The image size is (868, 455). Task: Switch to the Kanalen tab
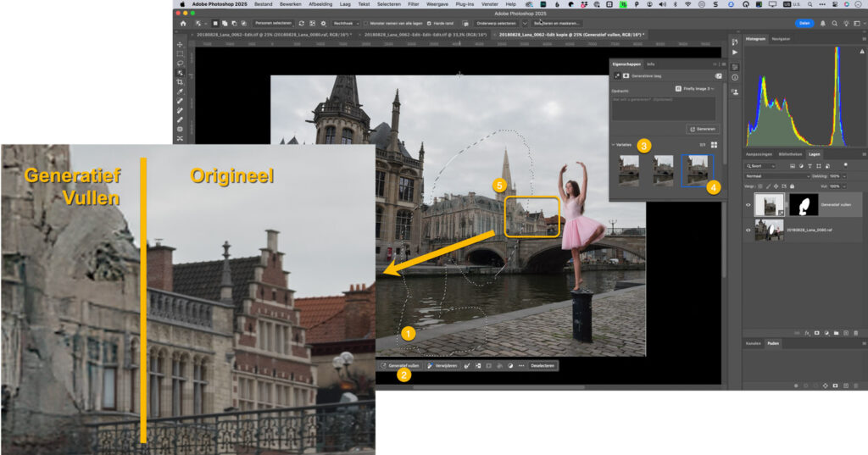pyautogui.click(x=754, y=343)
